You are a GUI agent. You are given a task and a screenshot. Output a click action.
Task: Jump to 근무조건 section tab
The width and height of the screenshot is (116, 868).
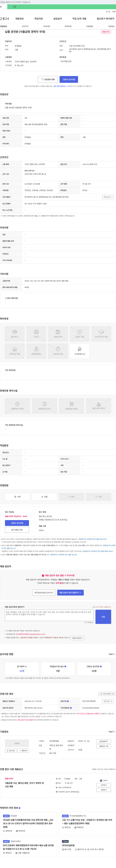click(25, 26)
